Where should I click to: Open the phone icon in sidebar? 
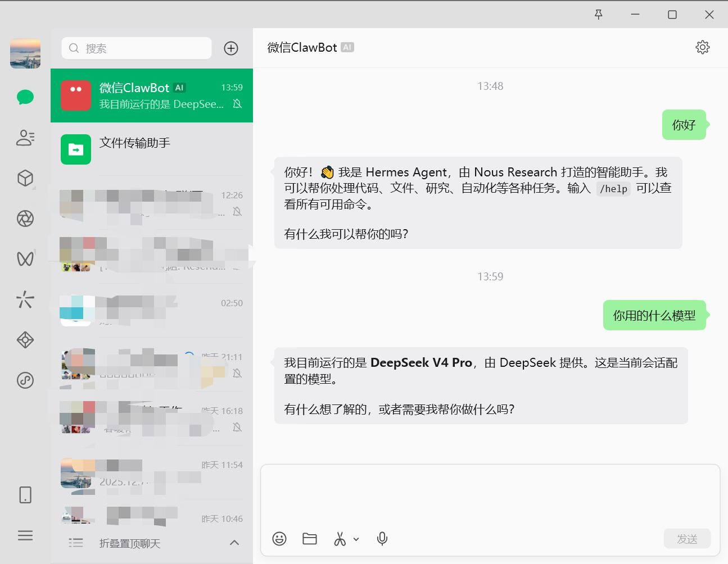25,495
